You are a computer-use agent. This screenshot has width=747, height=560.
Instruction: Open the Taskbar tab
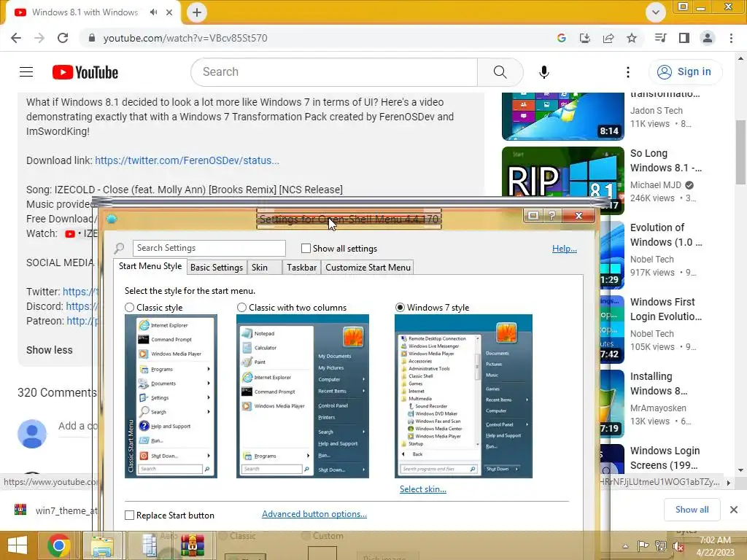point(301,268)
